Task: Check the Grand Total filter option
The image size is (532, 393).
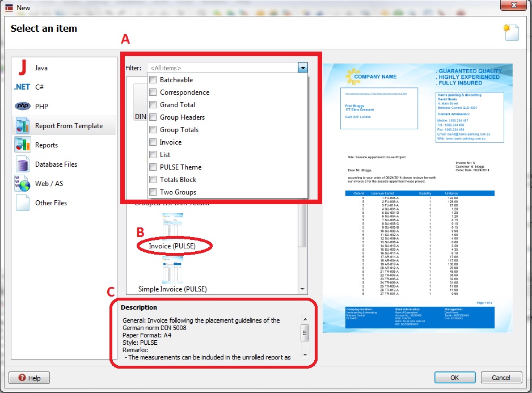Action: pyautogui.click(x=153, y=104)
